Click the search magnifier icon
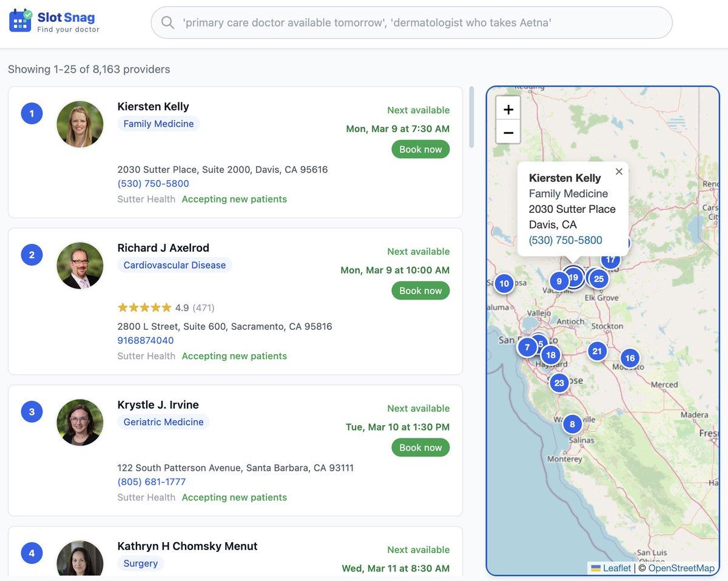 [167, 22]
